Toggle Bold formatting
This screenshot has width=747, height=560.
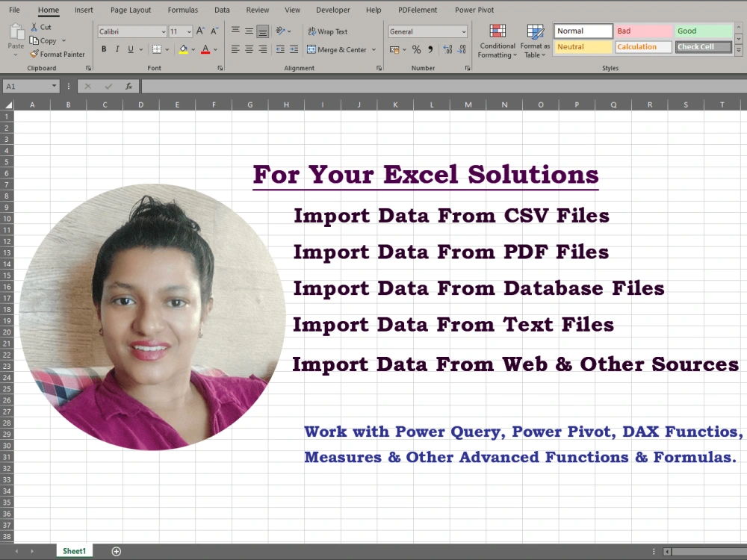(104, 49)
